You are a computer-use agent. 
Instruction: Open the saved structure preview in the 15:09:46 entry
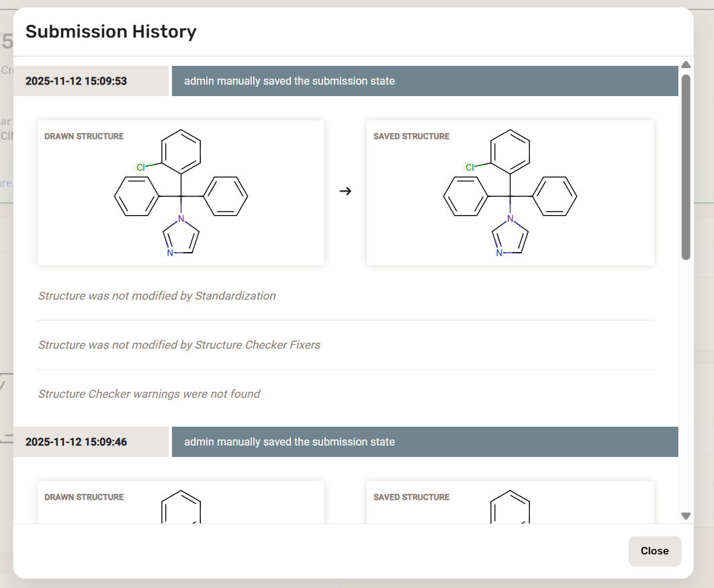tap(510, 503)
